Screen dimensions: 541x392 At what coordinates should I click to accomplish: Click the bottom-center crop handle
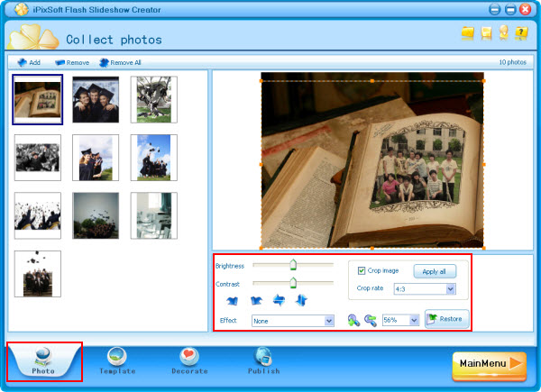pos(372,248)
